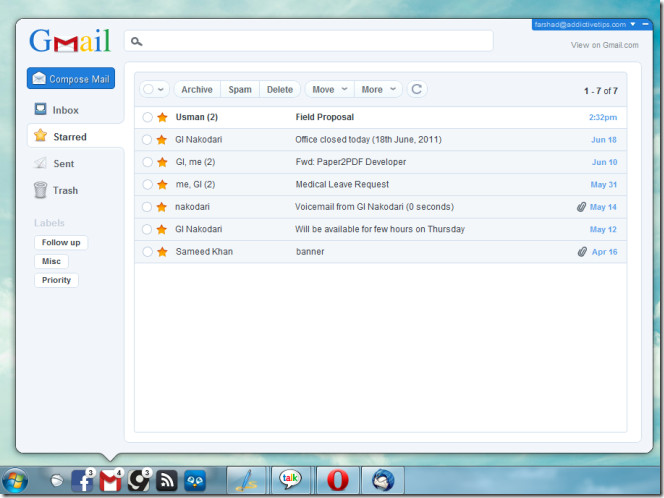Viewport: 664px width, 498px height.
Task: Select the Usman email checkbox
Action: (x=147, y=117)
